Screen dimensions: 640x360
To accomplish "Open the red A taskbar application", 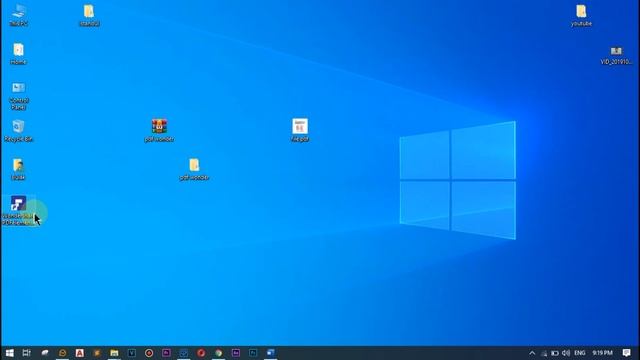I will point(80,353).
